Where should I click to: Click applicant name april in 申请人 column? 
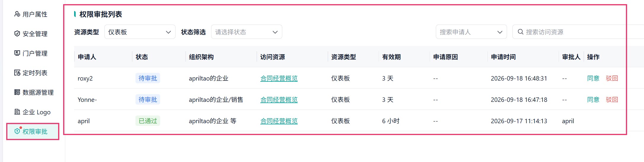pyautogui.click(x=84, y=121)
